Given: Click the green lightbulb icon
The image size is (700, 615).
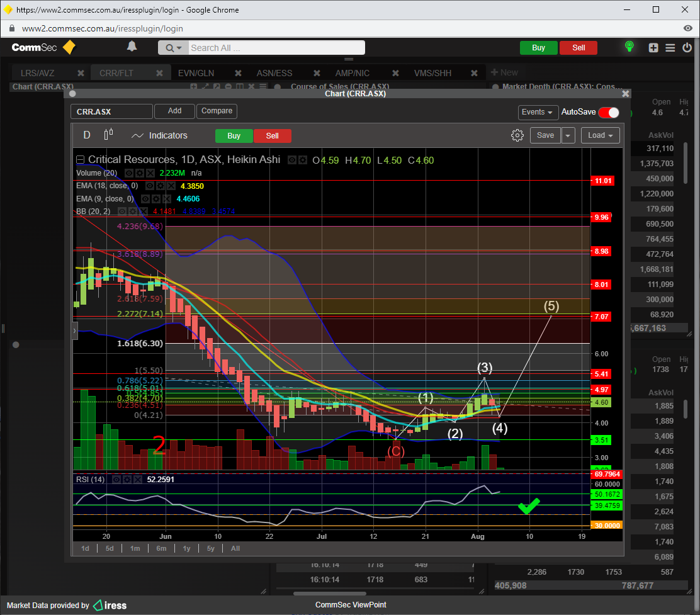Looking at the screenshot, I should (628, 47).
